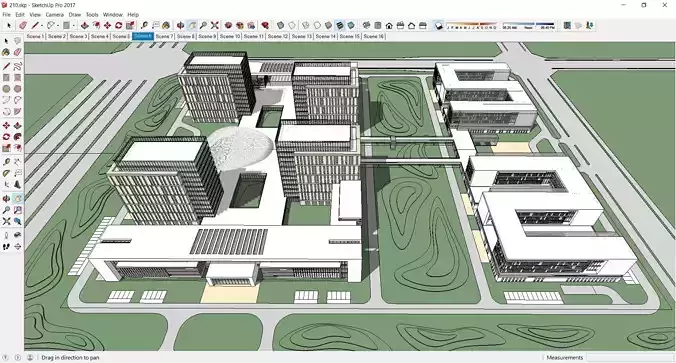Toggle X-ray face style
676x363 pixels.
(x=280, y=25)
